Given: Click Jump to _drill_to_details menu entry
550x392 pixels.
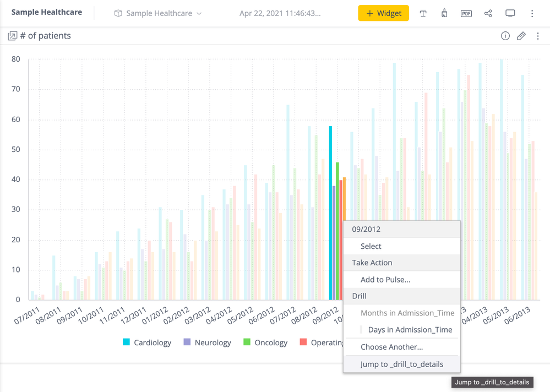Looking at the screenshot, I should pos(401,364).
